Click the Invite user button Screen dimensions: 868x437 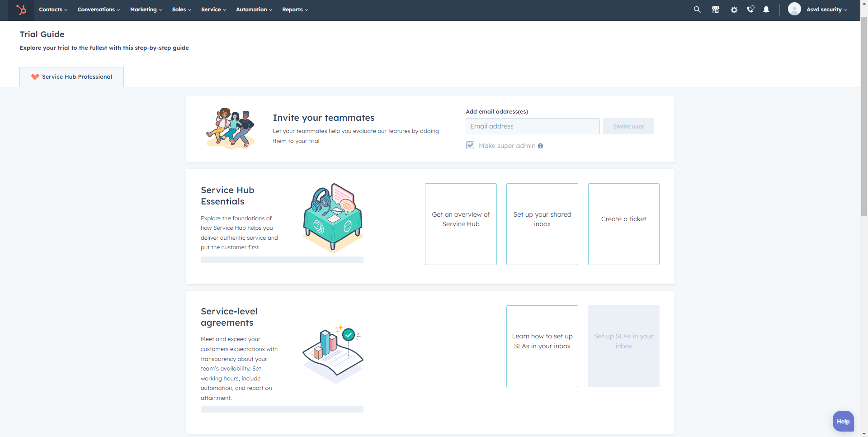[x=628, y=126]
